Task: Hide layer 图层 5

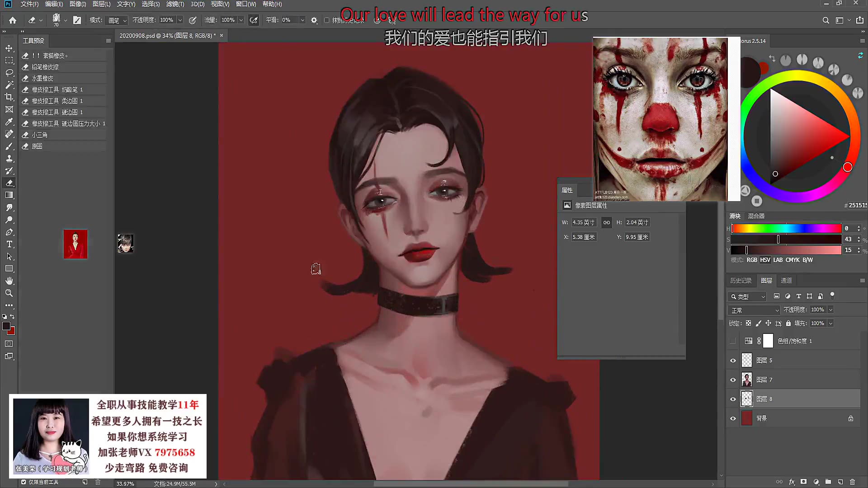Action: (733, 361)
